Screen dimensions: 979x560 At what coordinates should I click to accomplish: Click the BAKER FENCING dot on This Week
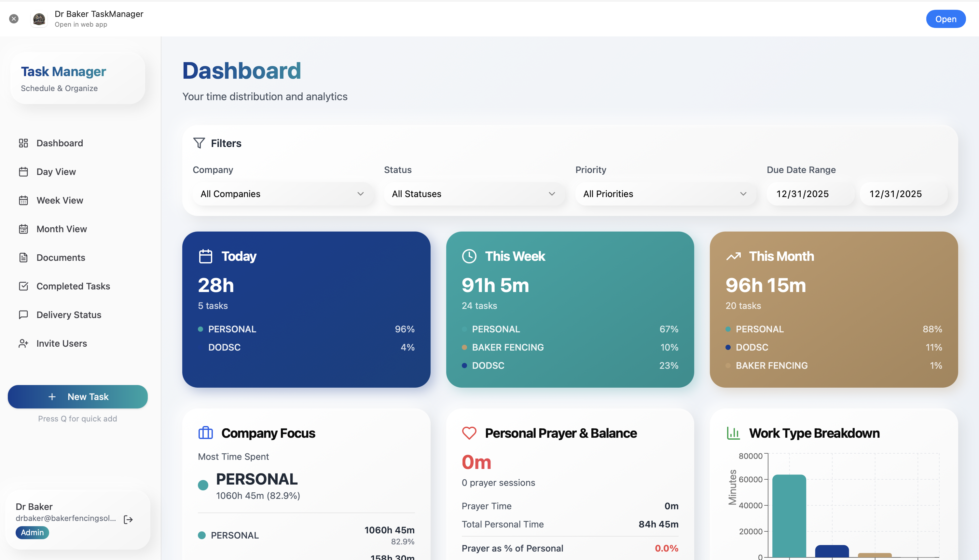coord(464,347)
